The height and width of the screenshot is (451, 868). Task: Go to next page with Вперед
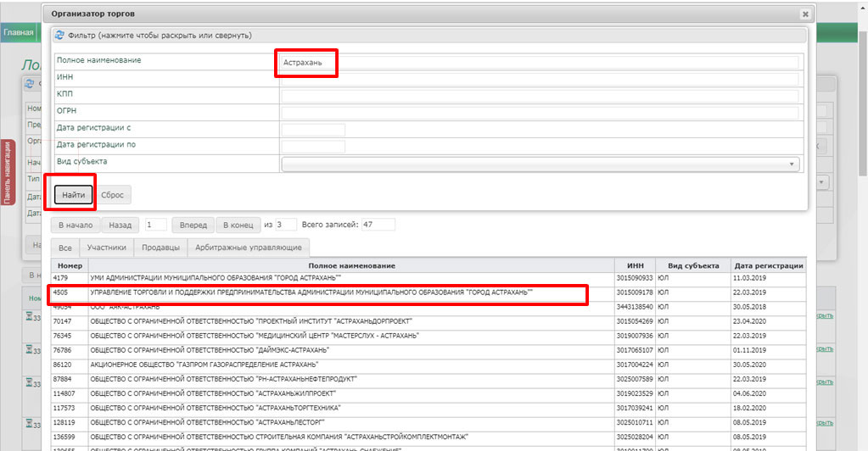tap(192, 225)
